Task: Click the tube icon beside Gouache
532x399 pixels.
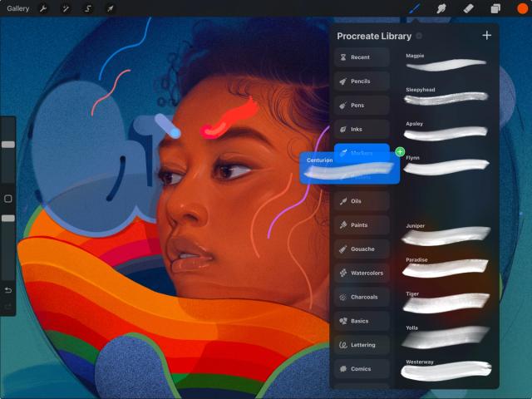Action: click(x=343, y=249)
